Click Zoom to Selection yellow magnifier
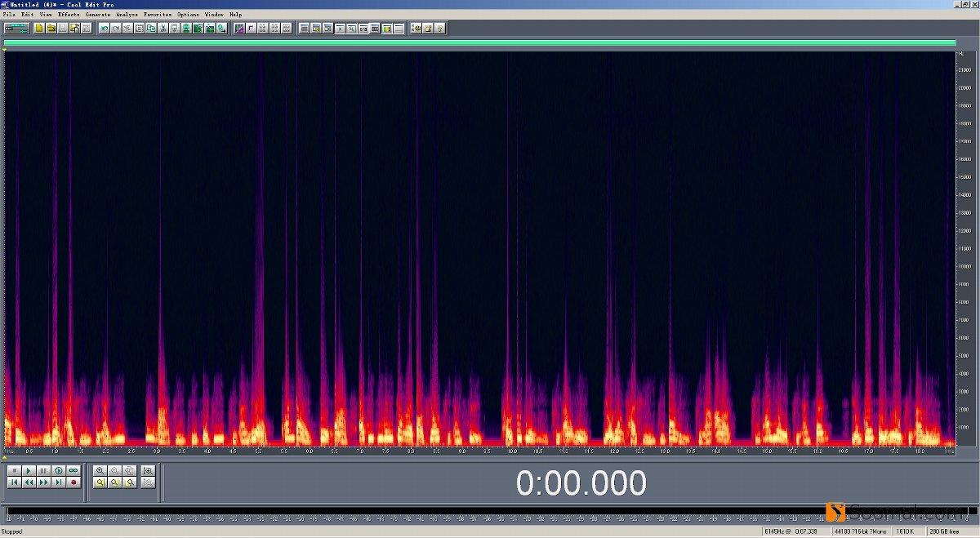 (100, 482)
